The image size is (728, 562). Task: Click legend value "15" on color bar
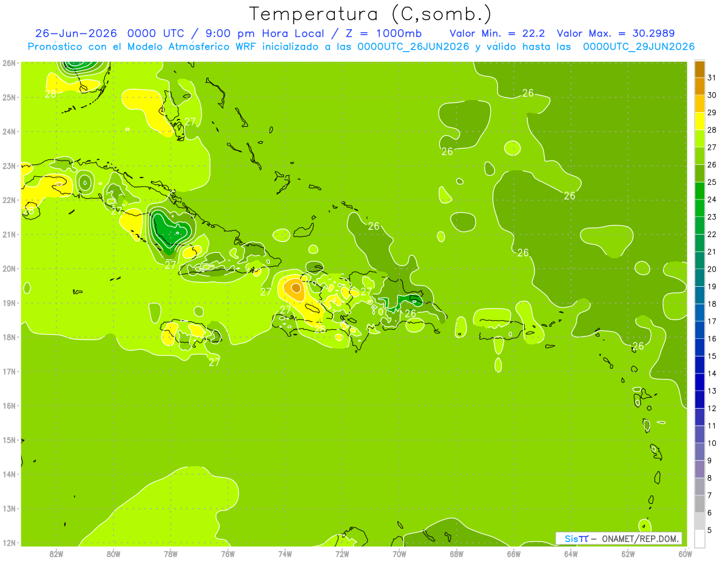tap(712, 356)
